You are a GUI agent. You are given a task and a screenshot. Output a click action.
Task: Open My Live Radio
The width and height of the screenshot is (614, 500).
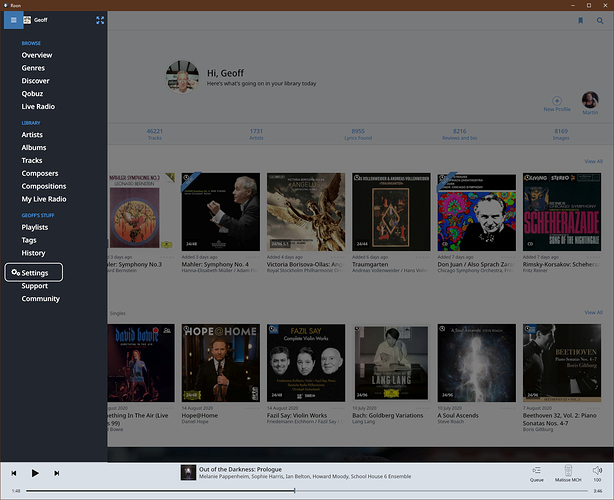click(44, 199)
